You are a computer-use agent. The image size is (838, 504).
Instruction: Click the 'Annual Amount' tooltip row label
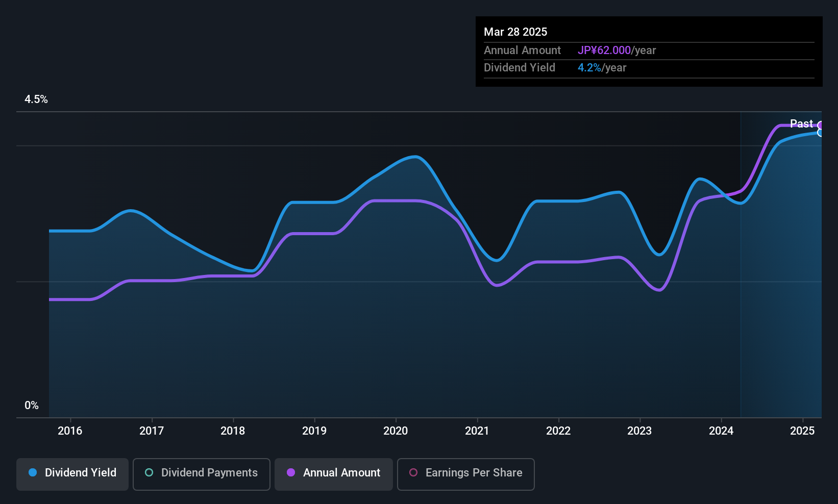coord(522,50)
